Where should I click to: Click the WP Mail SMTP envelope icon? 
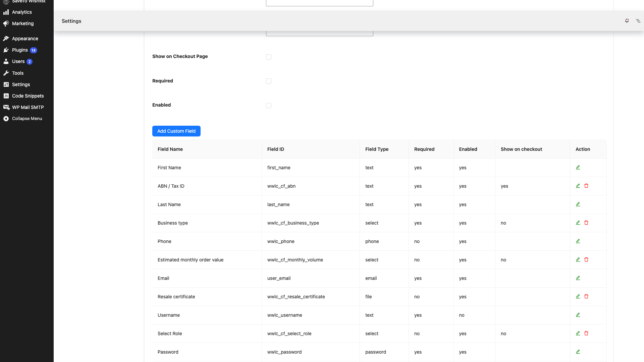(6, 107)
